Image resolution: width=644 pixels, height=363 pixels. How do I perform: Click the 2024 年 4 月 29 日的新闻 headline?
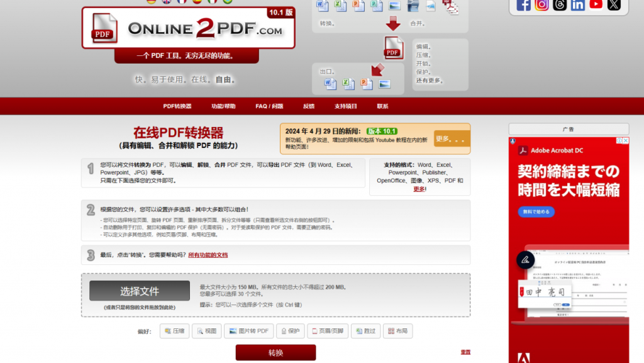(323, 131)
